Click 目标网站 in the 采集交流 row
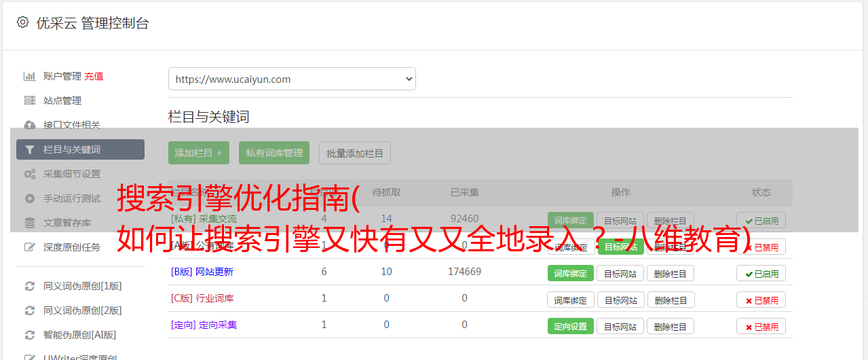The width and height of the screenshot is (868, 360). pyautogui.click(x=620, y=221)
